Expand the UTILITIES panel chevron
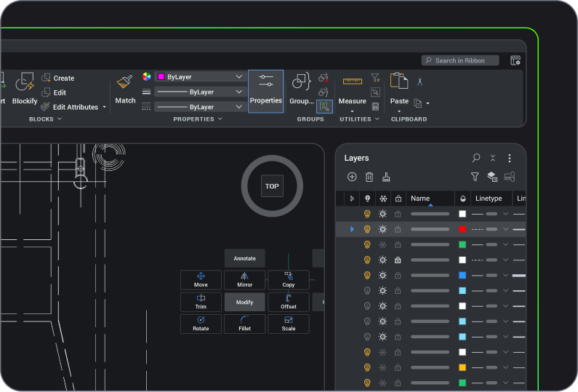 pos(377,119)
